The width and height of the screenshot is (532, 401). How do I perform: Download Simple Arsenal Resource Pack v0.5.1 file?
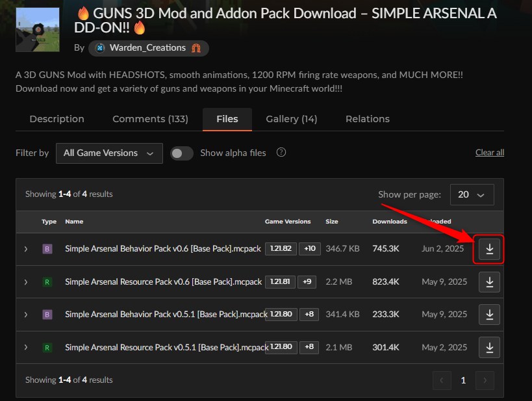(489, 347)
